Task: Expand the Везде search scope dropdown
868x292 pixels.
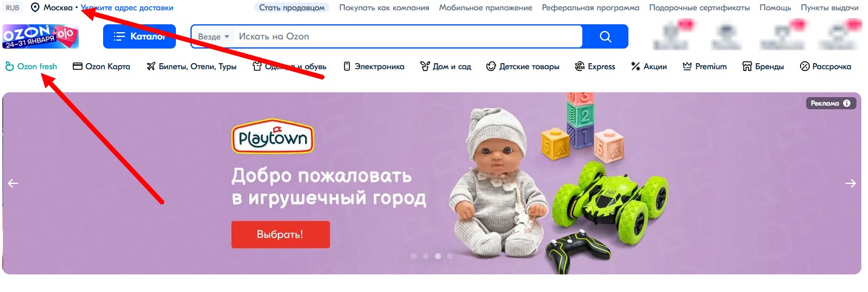Action: [x=214, y=36]
